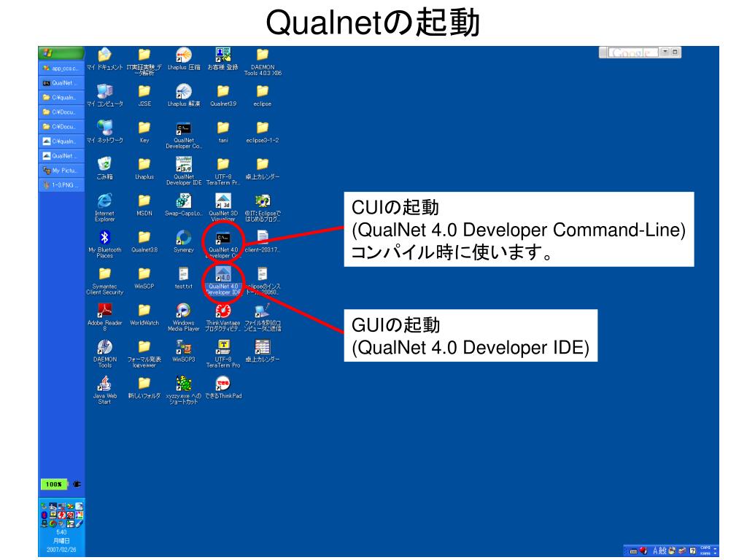Viewport: 747px width, 560px height.
Task: Launch Lhaplus 圧縮 shortcut
Action: point(184,60)
